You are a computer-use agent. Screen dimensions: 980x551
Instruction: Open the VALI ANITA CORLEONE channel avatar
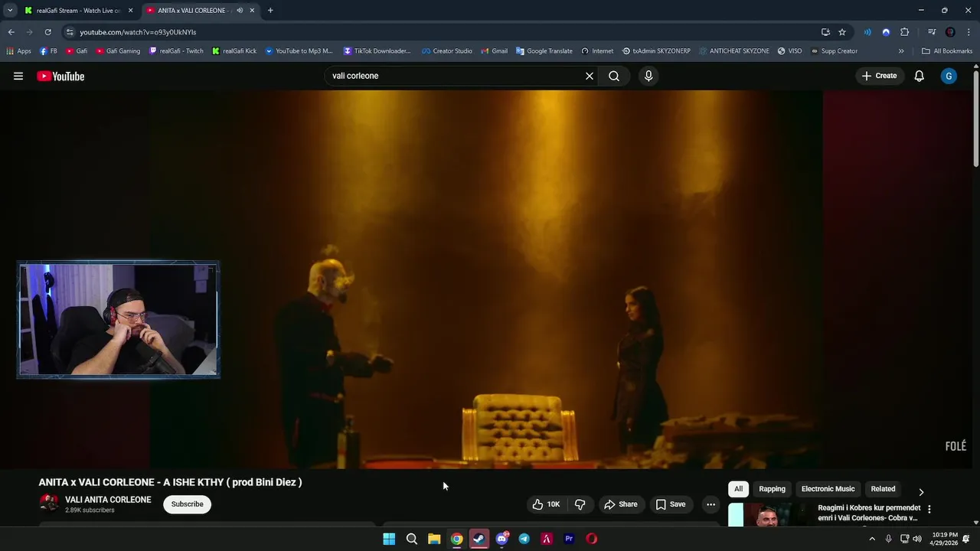[49, 504]
